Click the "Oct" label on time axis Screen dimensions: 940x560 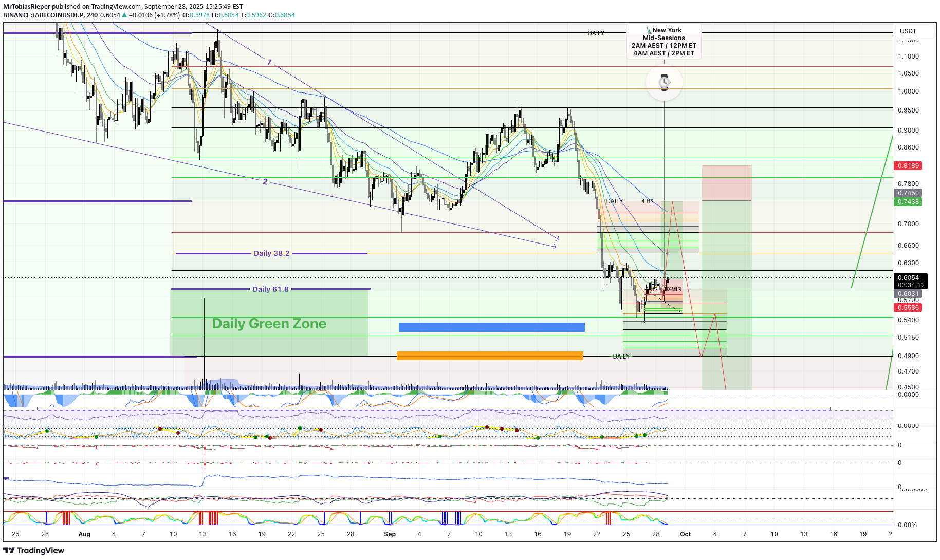pos(685,534)
